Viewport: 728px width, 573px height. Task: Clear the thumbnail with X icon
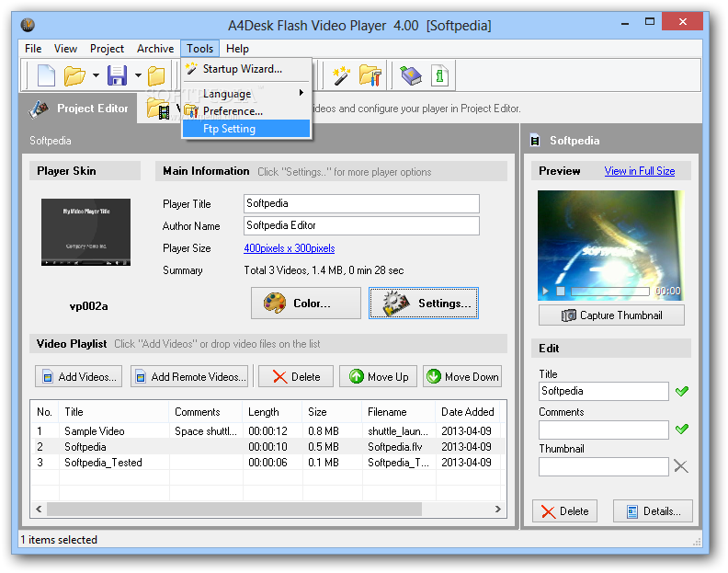coord(681,466)
